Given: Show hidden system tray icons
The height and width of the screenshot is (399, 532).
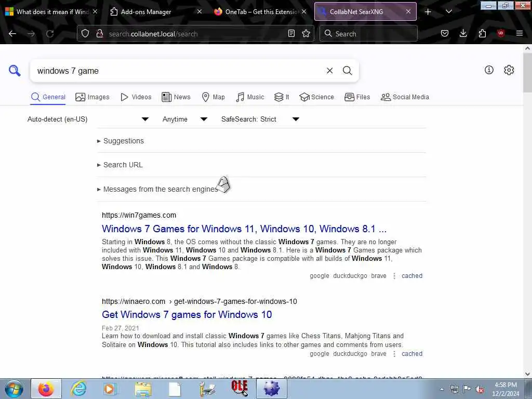Looking at the screenshot, I should [x=442, y=389].
